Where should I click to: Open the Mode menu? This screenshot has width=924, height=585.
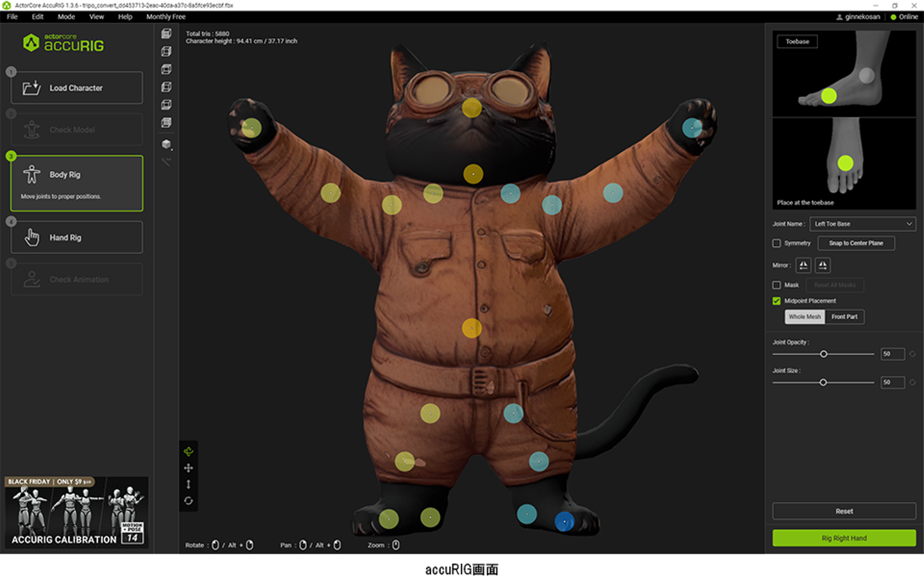66,17
